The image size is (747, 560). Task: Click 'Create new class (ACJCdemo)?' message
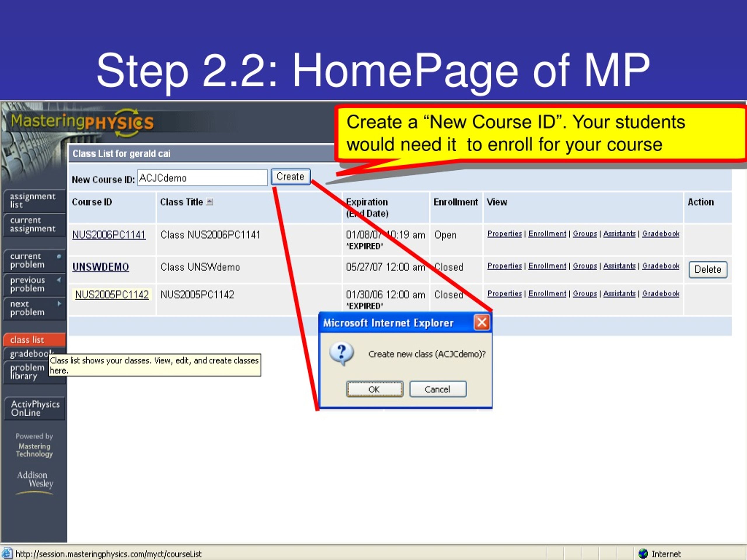click(427, 354)
